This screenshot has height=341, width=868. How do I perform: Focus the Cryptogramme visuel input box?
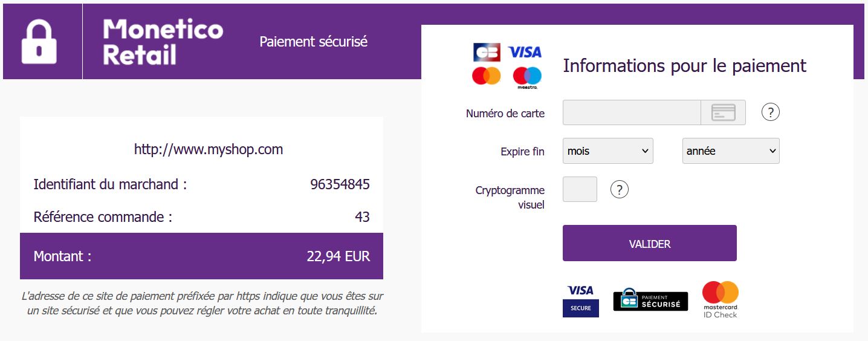click(580, 189)
